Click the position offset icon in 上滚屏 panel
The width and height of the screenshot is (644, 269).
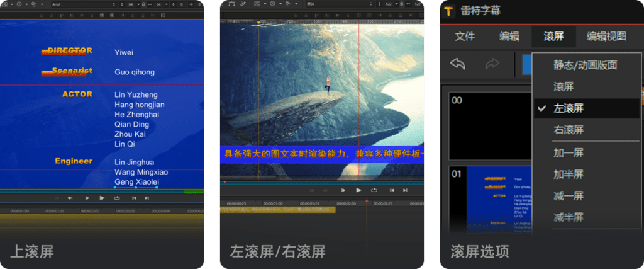click(x=174, y=4)
